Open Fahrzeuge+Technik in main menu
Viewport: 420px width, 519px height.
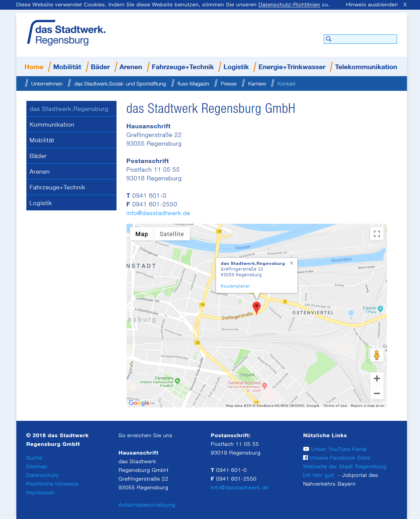click(x=183, y=67)
